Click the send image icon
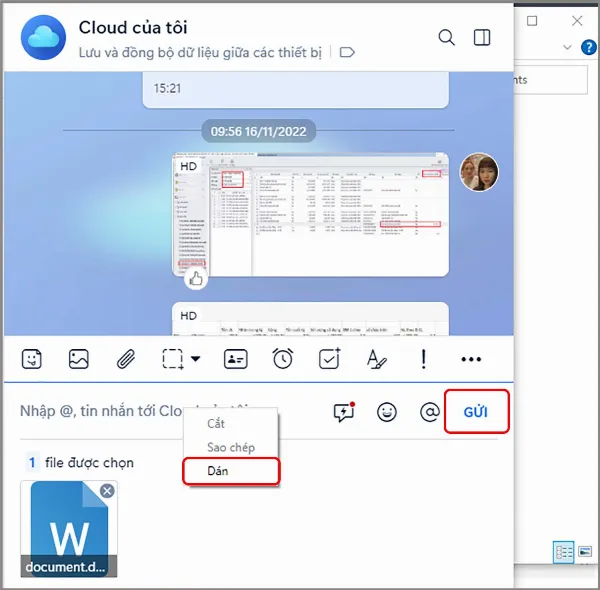The image size is (600, 590). tap(78, 359)
